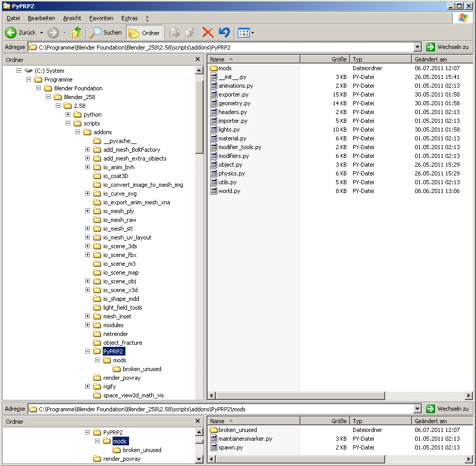Select the world.py file icon

214,191
